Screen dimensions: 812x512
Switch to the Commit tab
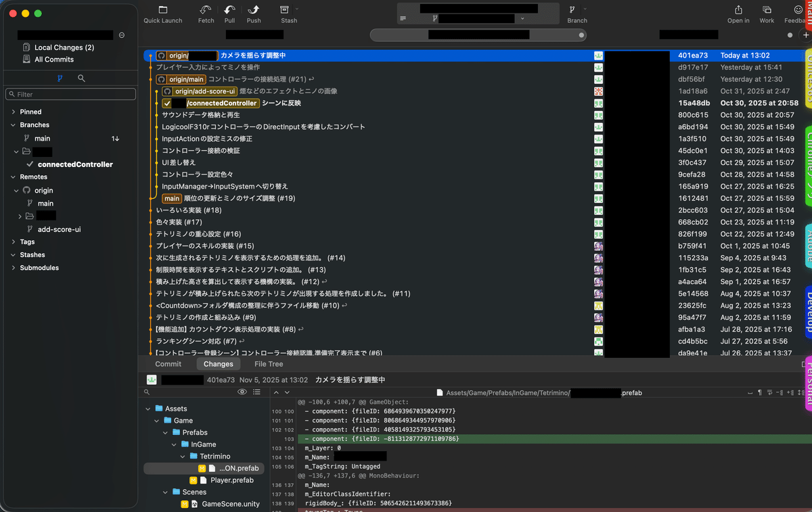tap(168, 364)
